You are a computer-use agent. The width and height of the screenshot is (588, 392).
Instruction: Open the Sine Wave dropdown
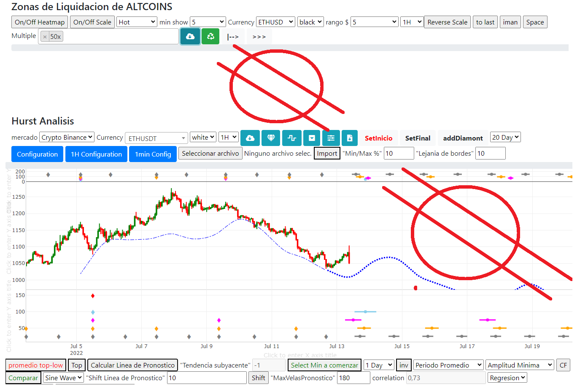(x=63, y=378)
